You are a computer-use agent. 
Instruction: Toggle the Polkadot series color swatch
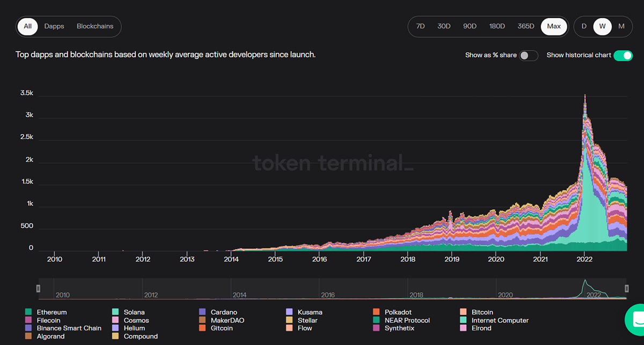point(376,312)
